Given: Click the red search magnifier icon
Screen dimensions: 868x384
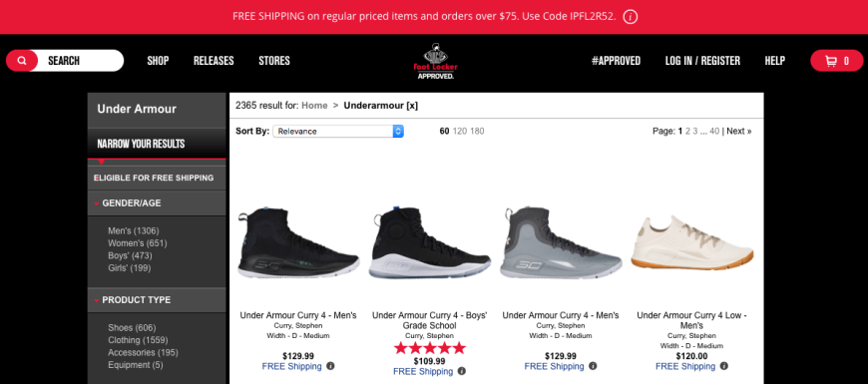Looking at the screenshot, I should coord(22,61).
